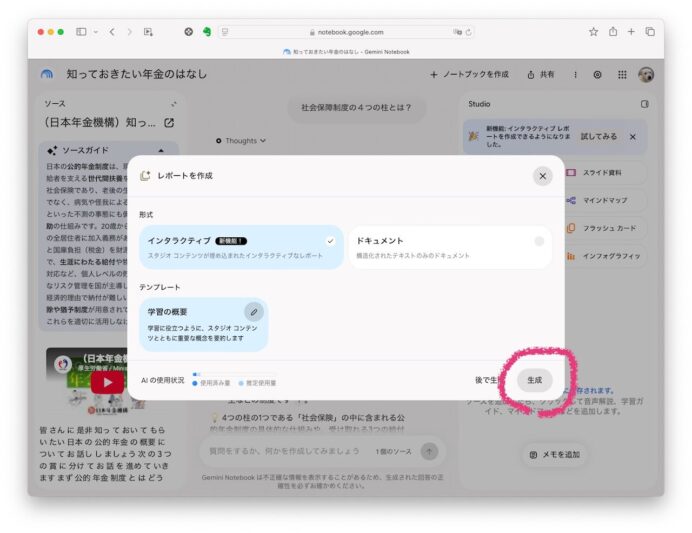
Task: Click the notebook.google.com address bar
Action: tap(346, 32)
